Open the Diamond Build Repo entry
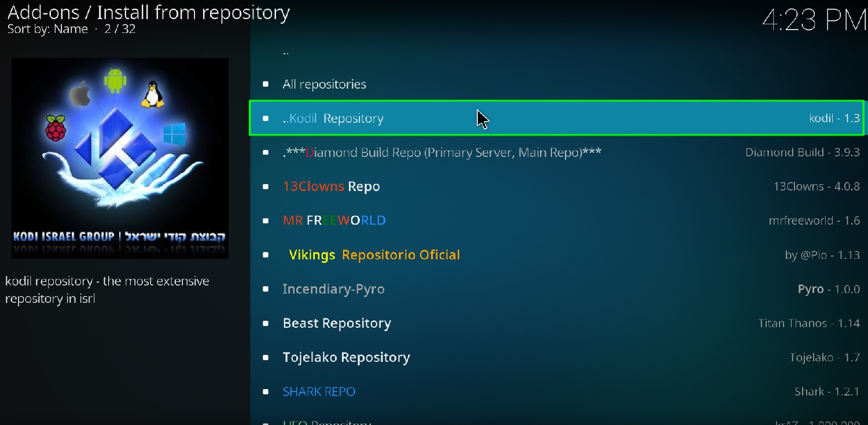 pyautogui.click(x=557, y=152)
